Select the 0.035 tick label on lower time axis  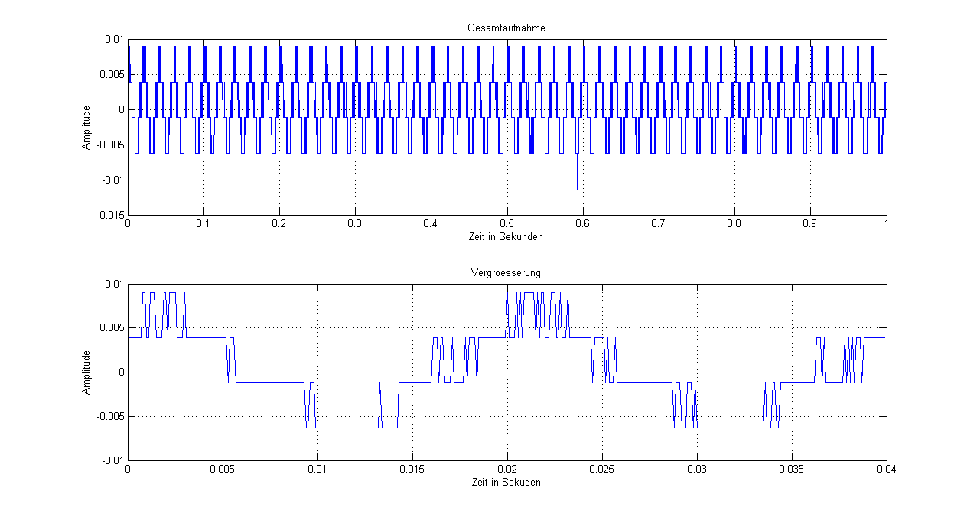coord(791,470)
